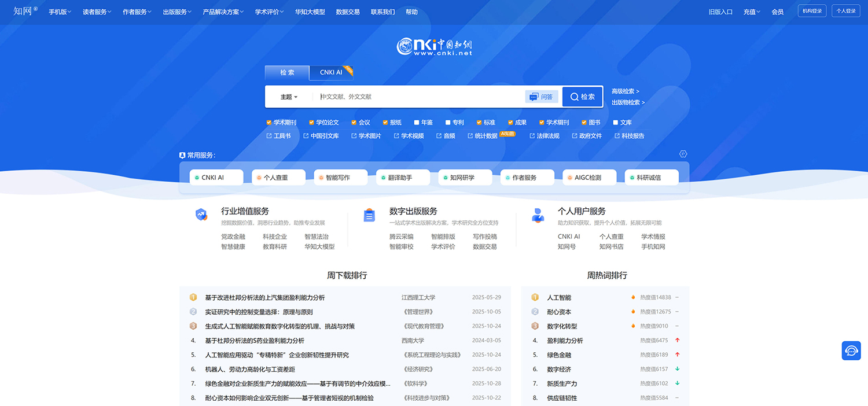Check the 专利 checkbox
Screen dimensions: 868x406
(448, 123)
